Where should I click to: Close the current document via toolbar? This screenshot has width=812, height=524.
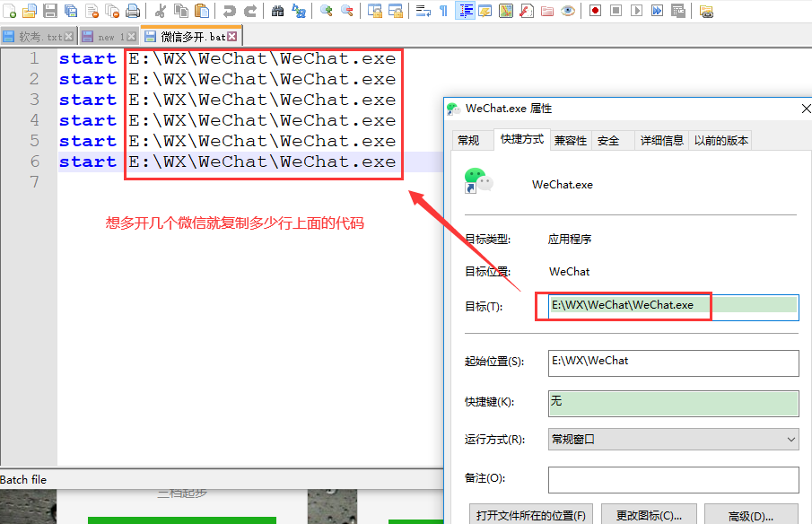92,11
